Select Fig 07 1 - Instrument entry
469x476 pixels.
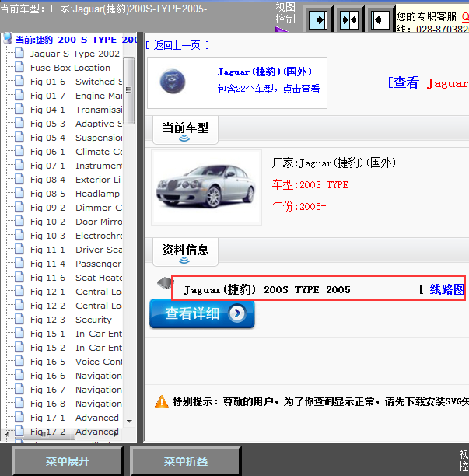pos(76,166)
